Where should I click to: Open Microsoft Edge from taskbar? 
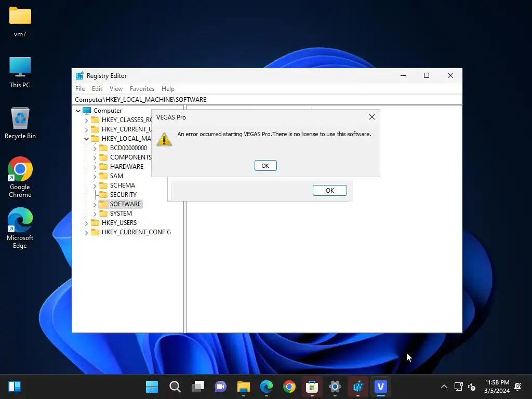tap(267, 387)
